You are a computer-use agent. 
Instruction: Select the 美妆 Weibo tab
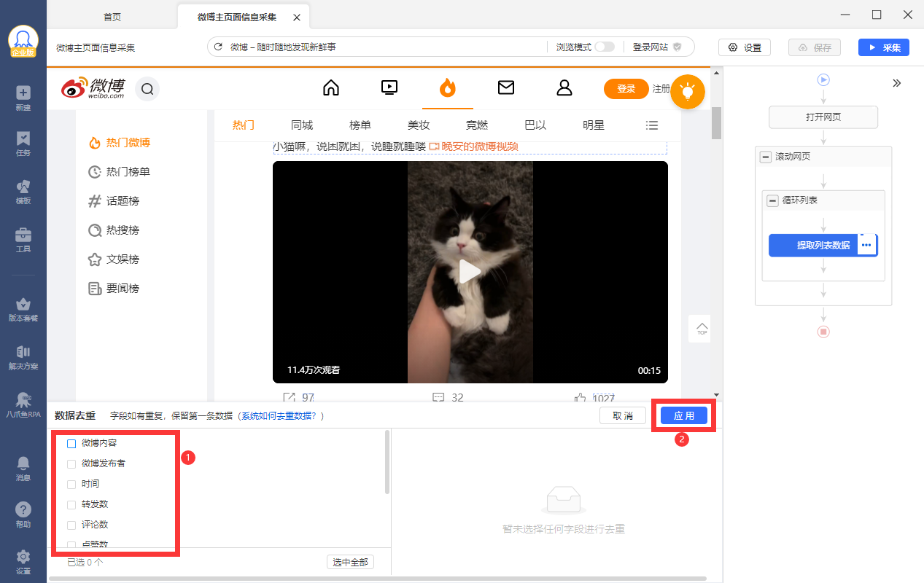click(419, 125)
